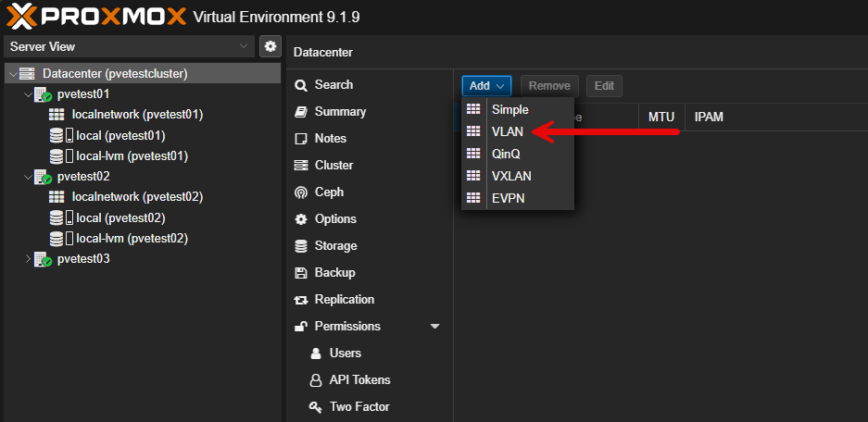Click the Storage database icon in sidebar
Screen dimensions: 868x422
(300, 246)
